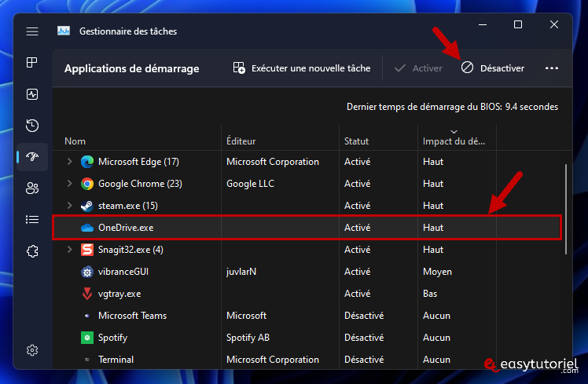This screenshot has height=384, width=588.
Task: Expand the Snagit32.exe (4) group
Action: tap(69, 249)
